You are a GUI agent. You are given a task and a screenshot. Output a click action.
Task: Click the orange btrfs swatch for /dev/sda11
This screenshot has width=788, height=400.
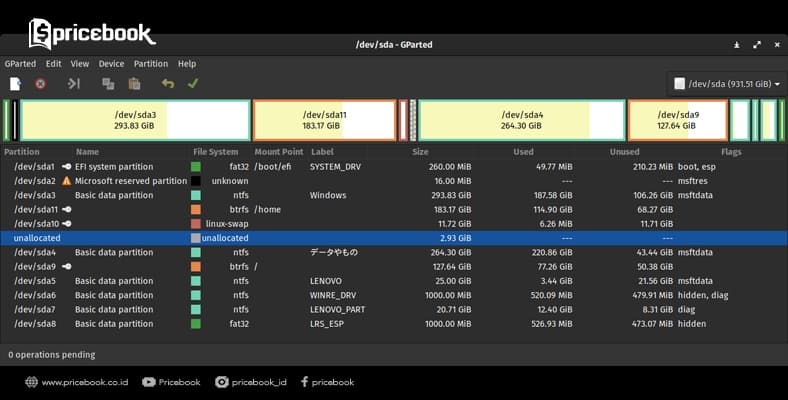(195, 210)
